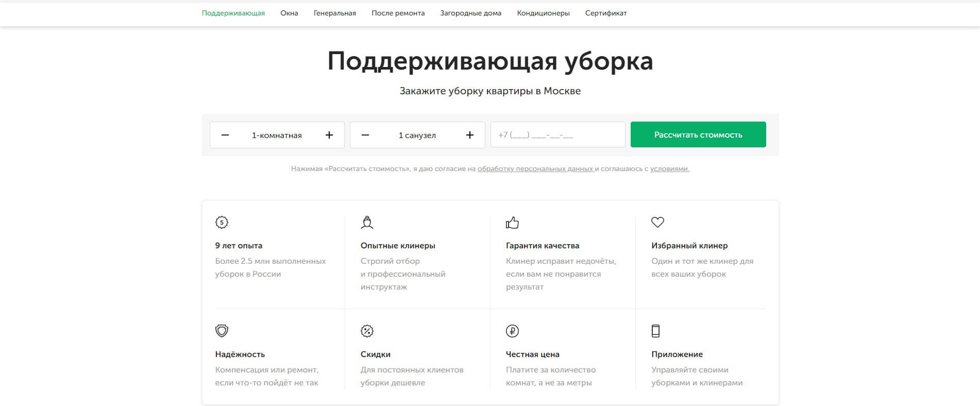Click the 9 лет опыта title
Viewport: 980px width, 406px height.
[x=239, y=246]
